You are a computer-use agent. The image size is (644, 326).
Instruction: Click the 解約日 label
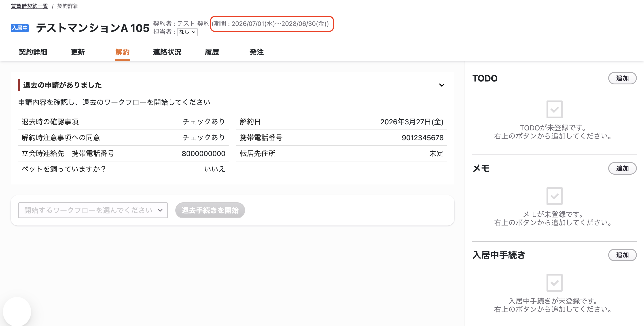tap(250, 122)
